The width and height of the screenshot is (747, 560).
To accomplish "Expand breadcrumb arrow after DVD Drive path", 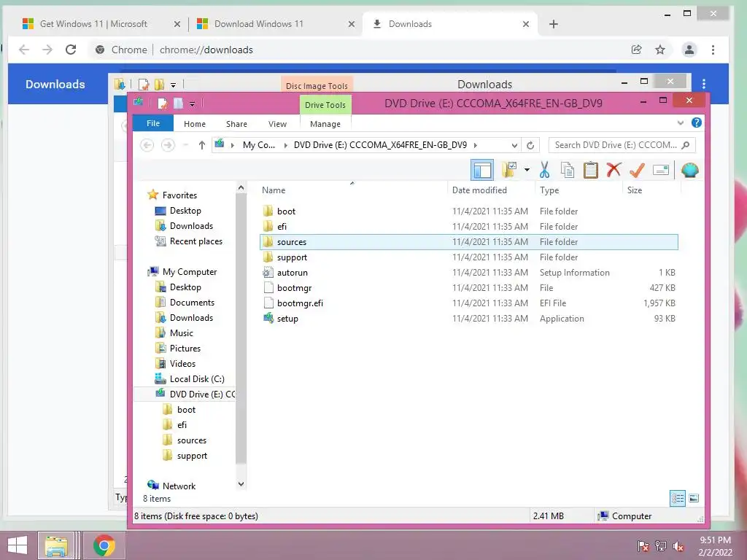I will point(476,145).
